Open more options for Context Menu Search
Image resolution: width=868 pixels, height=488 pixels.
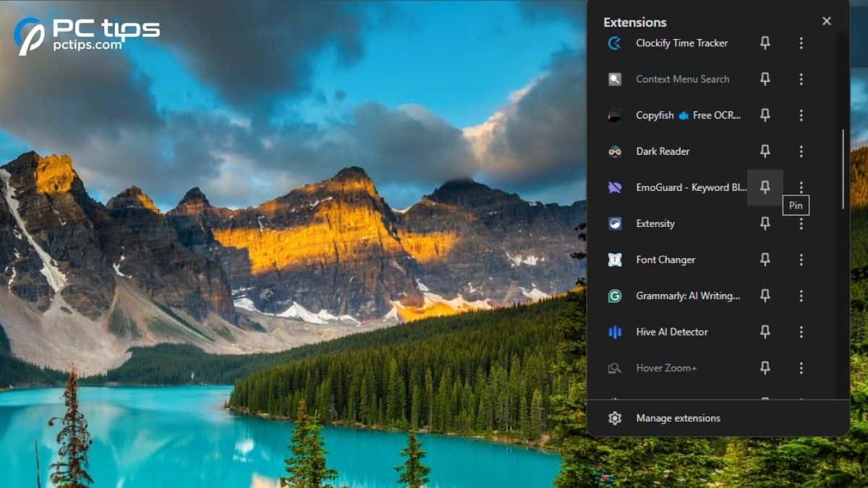pyautogui.click(x=801, y=79)
